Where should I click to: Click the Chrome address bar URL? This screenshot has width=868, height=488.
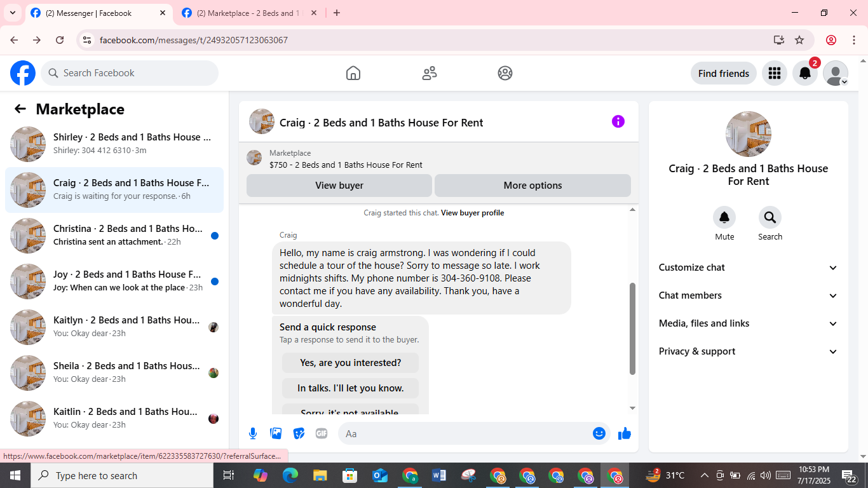194,40
